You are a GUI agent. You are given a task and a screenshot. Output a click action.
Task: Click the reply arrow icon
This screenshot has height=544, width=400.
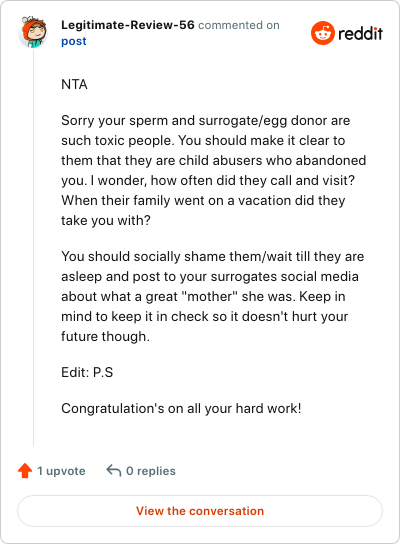[x=113, y=471]
